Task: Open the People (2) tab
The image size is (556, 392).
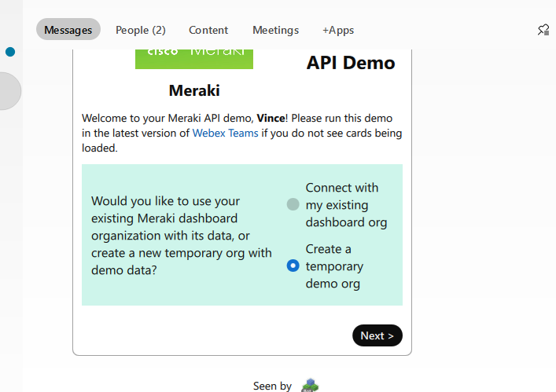Action: [x=141, y=30]
